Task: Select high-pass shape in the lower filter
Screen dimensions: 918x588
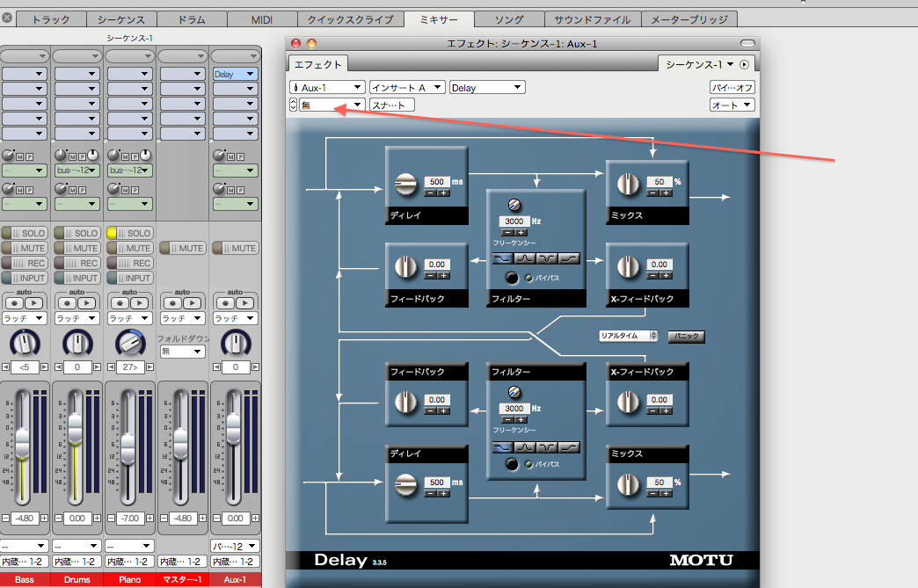Action: (x=569, y=447)
